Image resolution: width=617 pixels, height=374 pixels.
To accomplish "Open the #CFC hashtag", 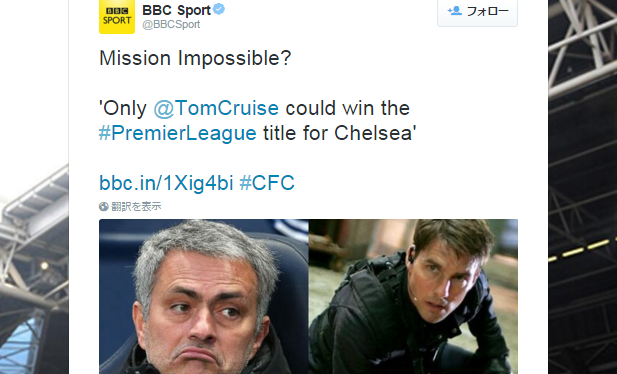I will [267, 183].
